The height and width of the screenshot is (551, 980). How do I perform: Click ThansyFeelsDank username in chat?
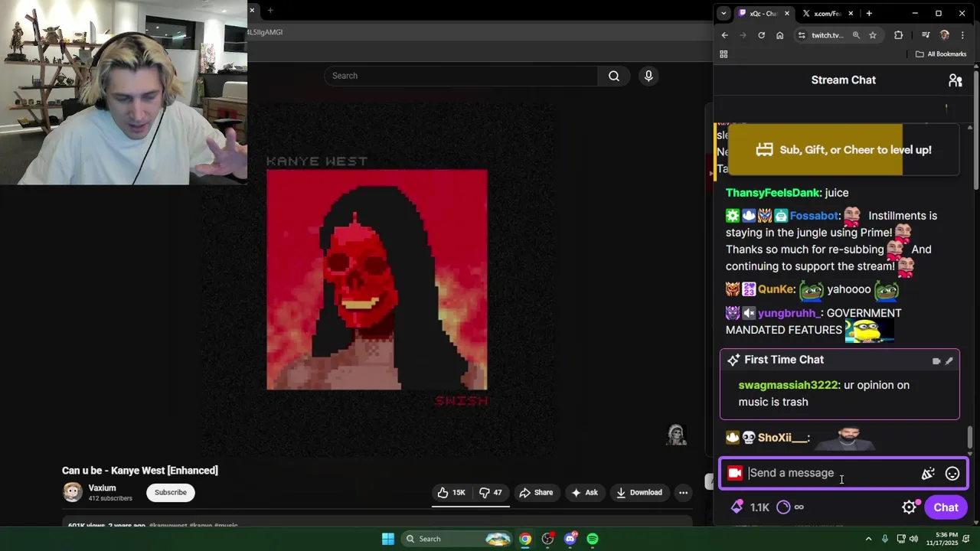tap(773, 193)
